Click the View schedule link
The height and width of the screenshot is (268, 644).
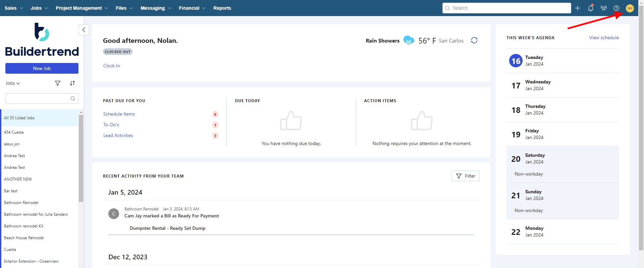[604, 38]
